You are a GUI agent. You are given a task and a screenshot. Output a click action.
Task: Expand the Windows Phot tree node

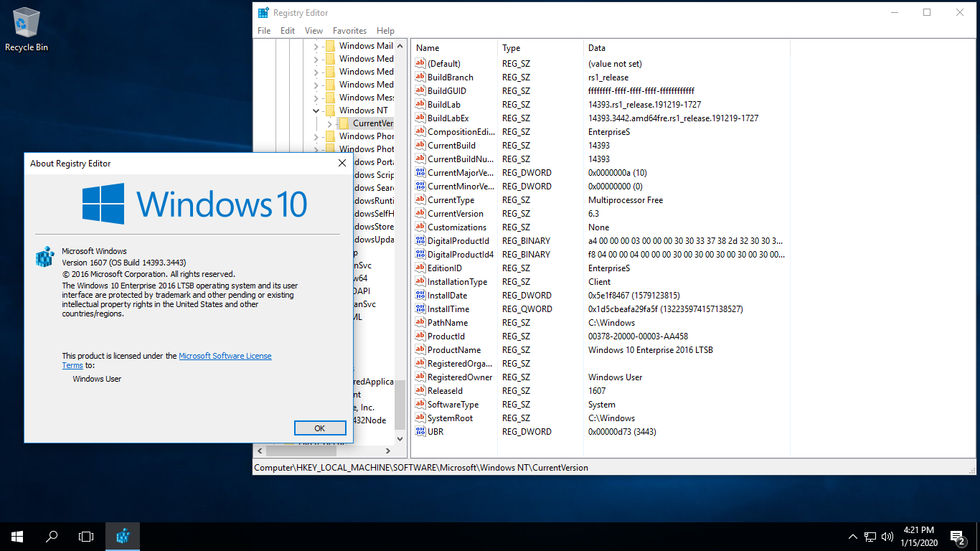click(x=316, y=149)
